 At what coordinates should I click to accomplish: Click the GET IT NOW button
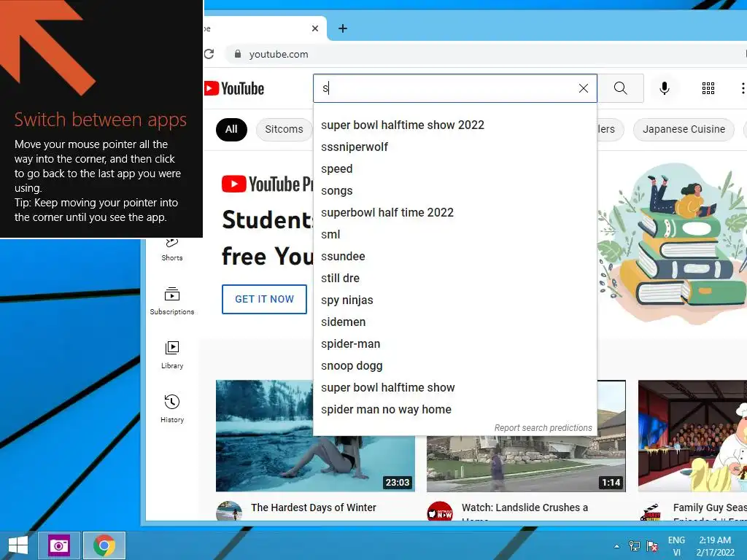264,299
